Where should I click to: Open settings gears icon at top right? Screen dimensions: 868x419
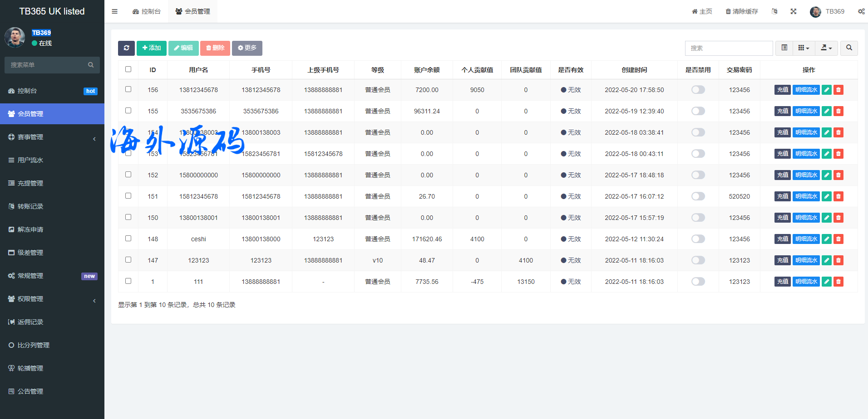tap(861, 11)
